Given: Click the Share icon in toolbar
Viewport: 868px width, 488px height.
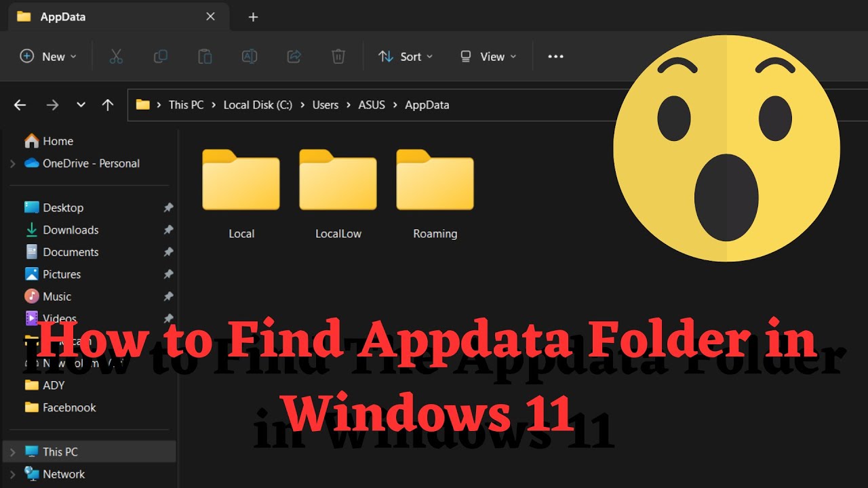Looking at the screenshot, I should 294,57.
